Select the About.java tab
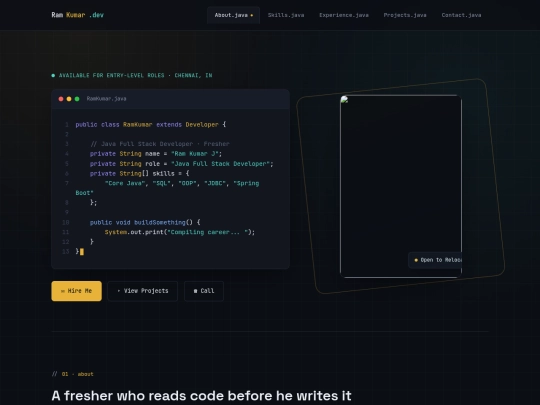This screenshot has width=540, height=405. (x=233, y=15)
